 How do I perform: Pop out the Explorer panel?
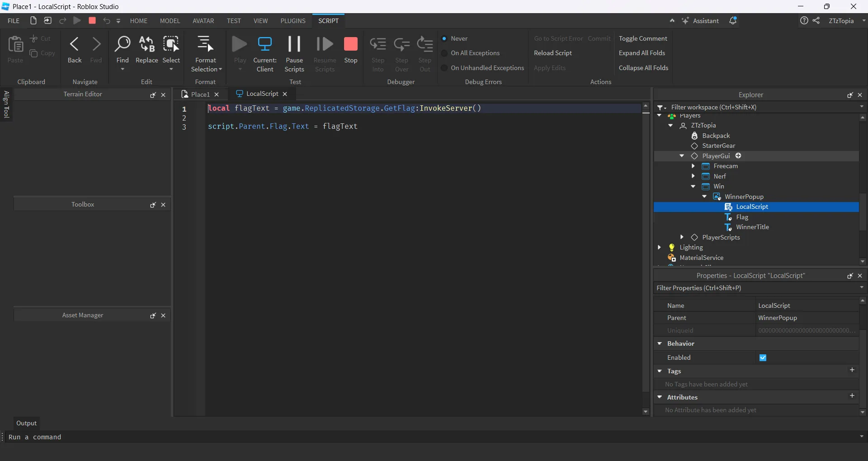click(x=850, y=95)
